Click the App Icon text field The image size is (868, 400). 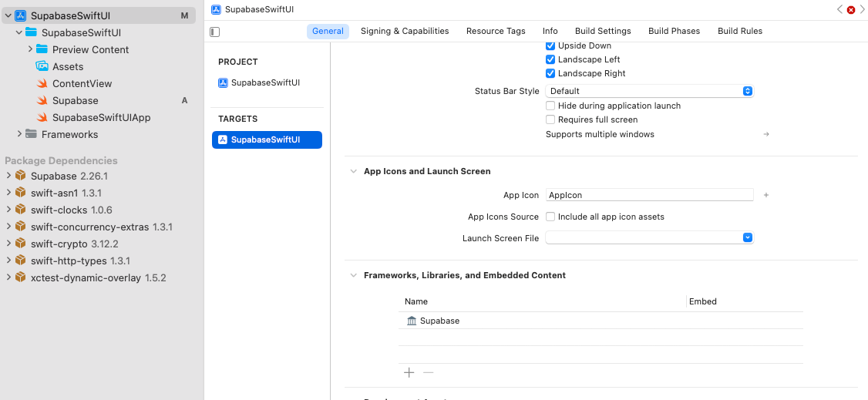pyautogui.click(x=649, y=196)
